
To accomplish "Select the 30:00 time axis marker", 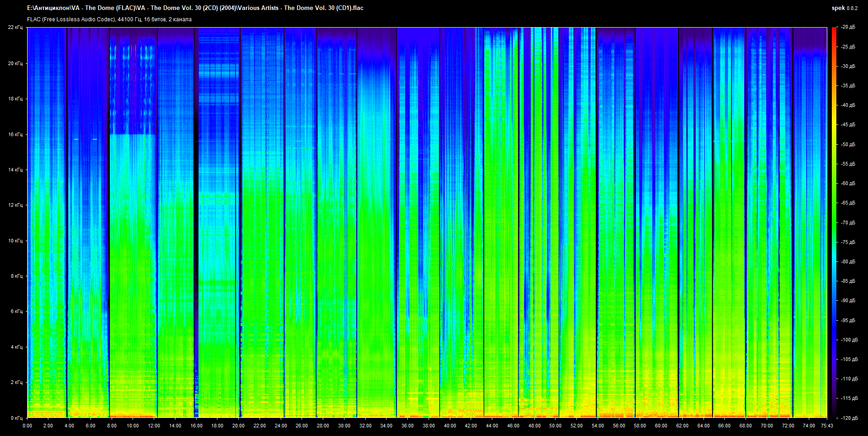I will (344, 426).
